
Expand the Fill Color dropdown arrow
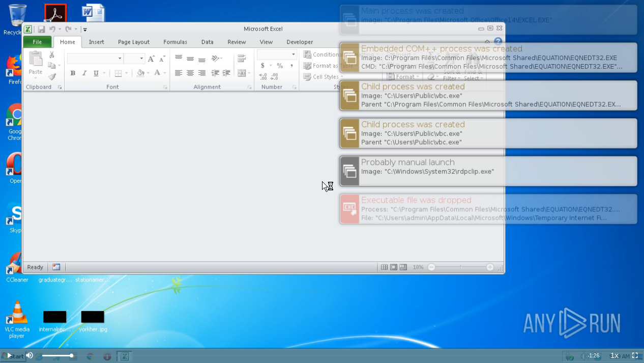[x=148, y=73]
